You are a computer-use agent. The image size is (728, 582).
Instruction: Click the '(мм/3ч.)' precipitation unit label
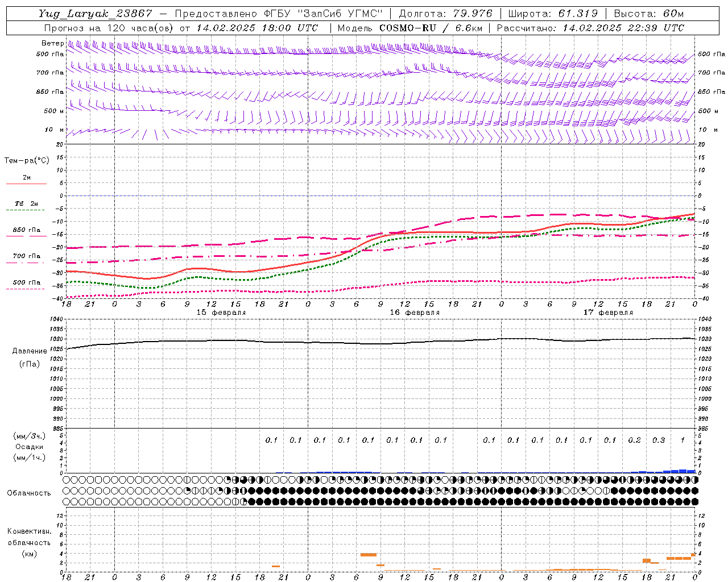(x=30, y=436)
